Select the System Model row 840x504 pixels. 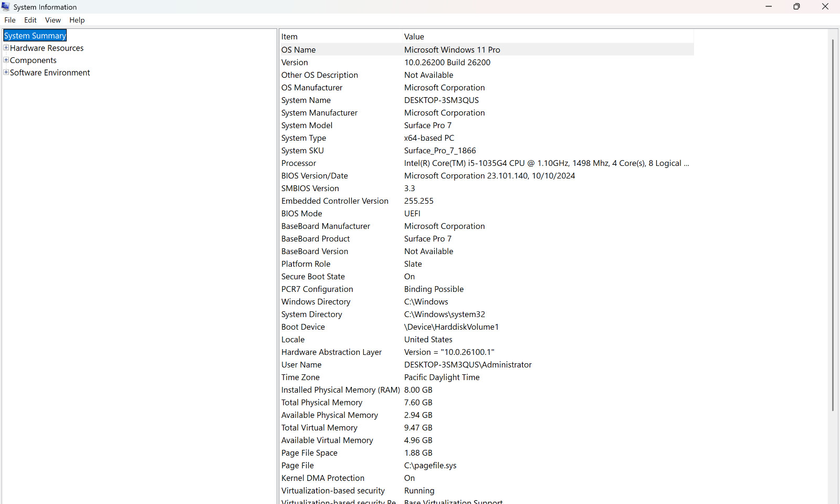coord(487,125)
